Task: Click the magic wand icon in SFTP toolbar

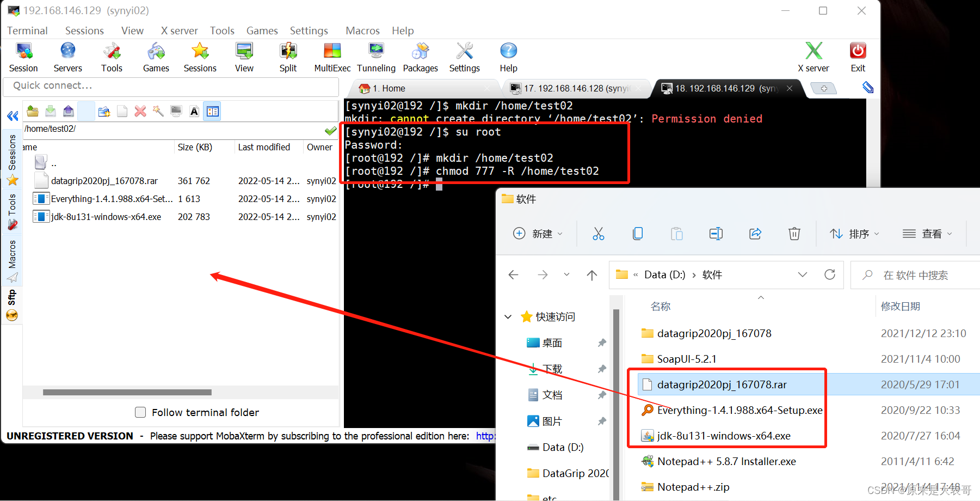Action: 158,111
